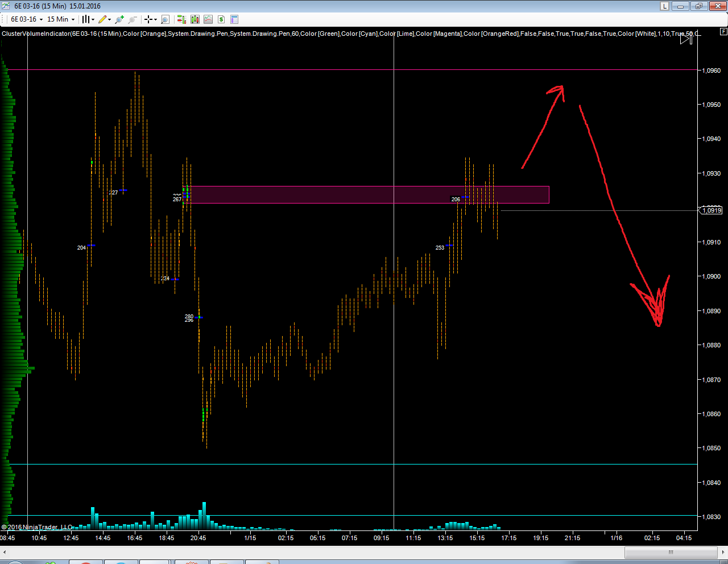Click the time axis label 1/16
This screenshot has height=564, width=728.
point(616,538)
